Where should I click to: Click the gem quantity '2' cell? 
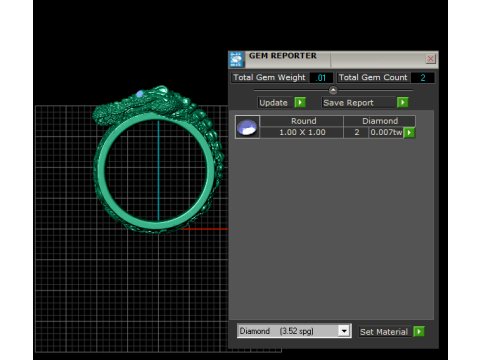tap(357, 132)
